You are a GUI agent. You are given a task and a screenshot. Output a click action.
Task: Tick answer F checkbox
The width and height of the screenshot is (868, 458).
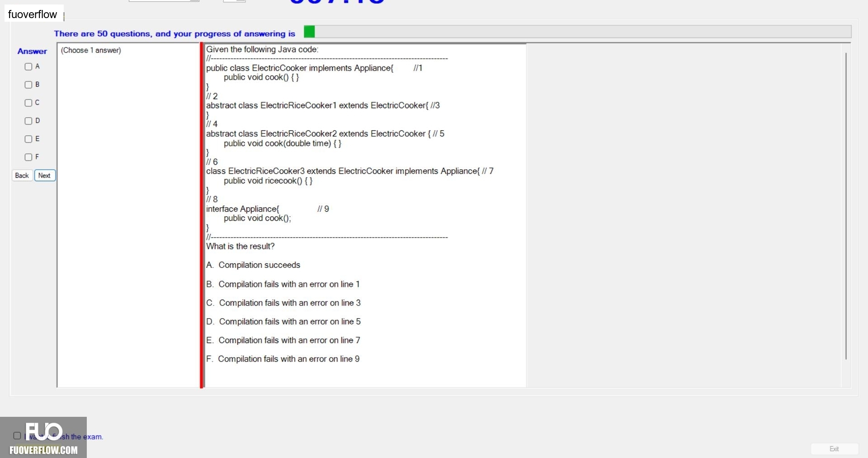pos(28,157)
